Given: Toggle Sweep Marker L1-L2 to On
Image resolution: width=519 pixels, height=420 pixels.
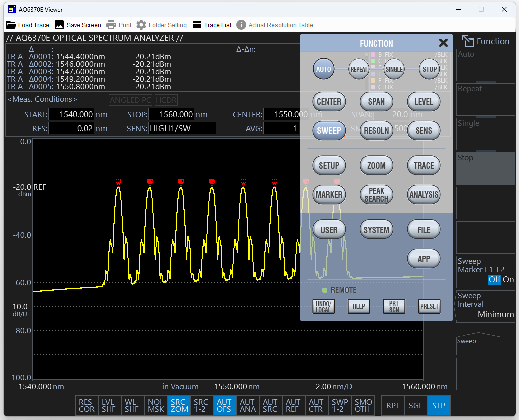Looking at the screenshot, I should (x=508, y=279).
